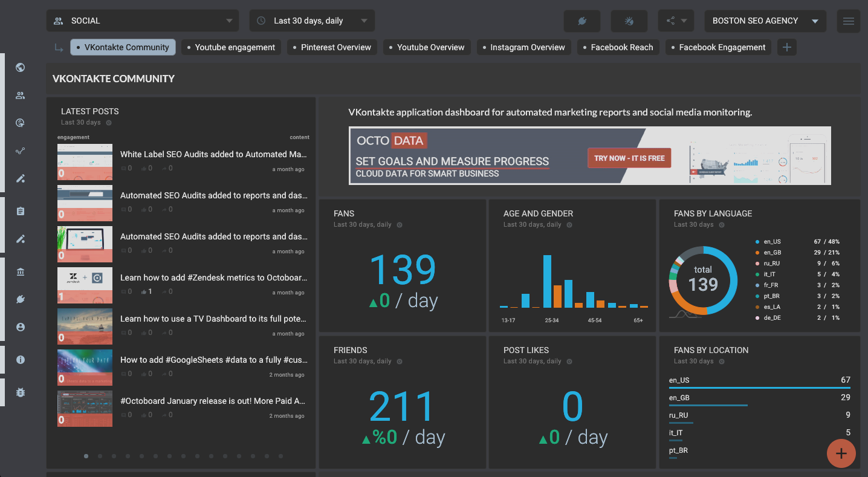Select the pen icon directly below the trend-line icon
The height and width of the screenshot is (477, 868).
coord(21,178)
